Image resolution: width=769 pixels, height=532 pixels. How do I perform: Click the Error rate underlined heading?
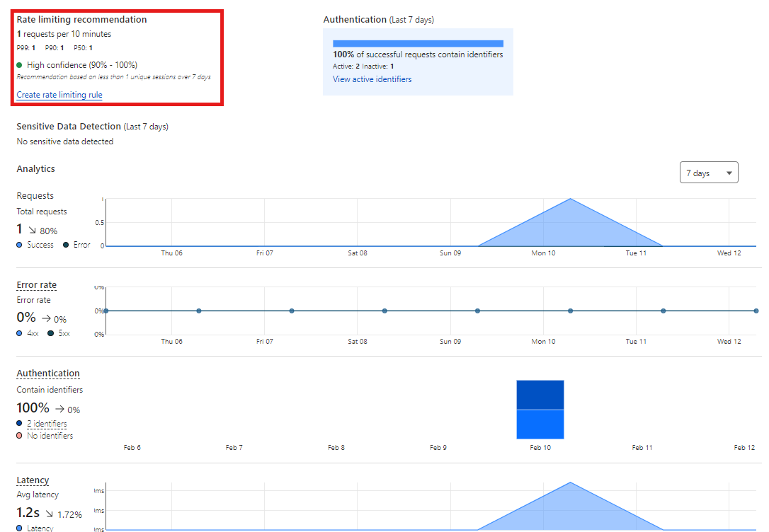[x=36, y=285]
